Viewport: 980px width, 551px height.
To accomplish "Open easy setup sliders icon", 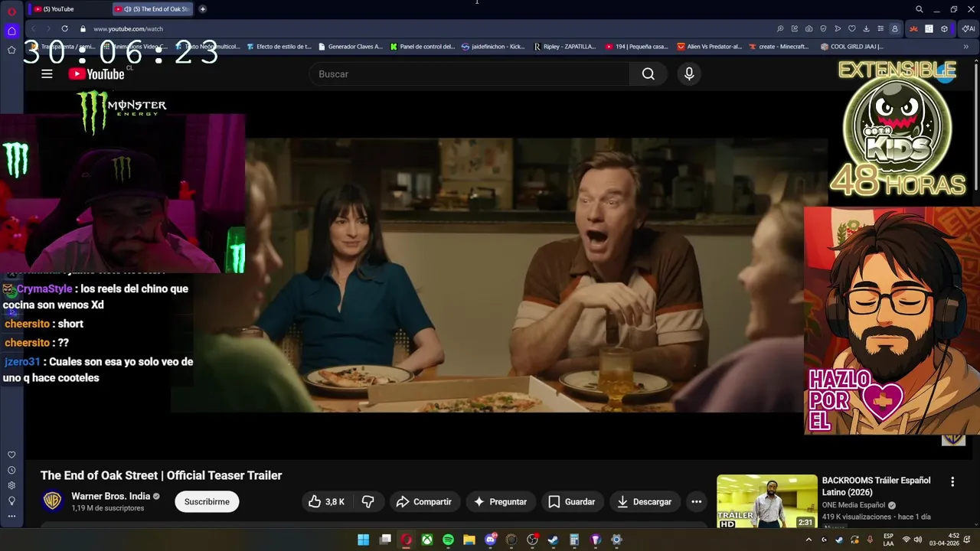I will (x=880, y=28).
